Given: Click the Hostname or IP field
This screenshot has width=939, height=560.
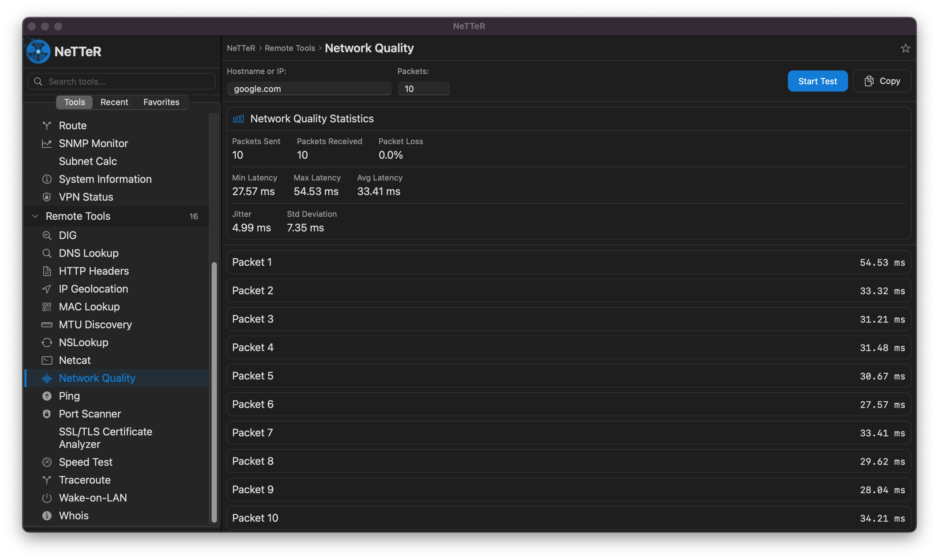Looking at the screenshot, I should point(309,89).
